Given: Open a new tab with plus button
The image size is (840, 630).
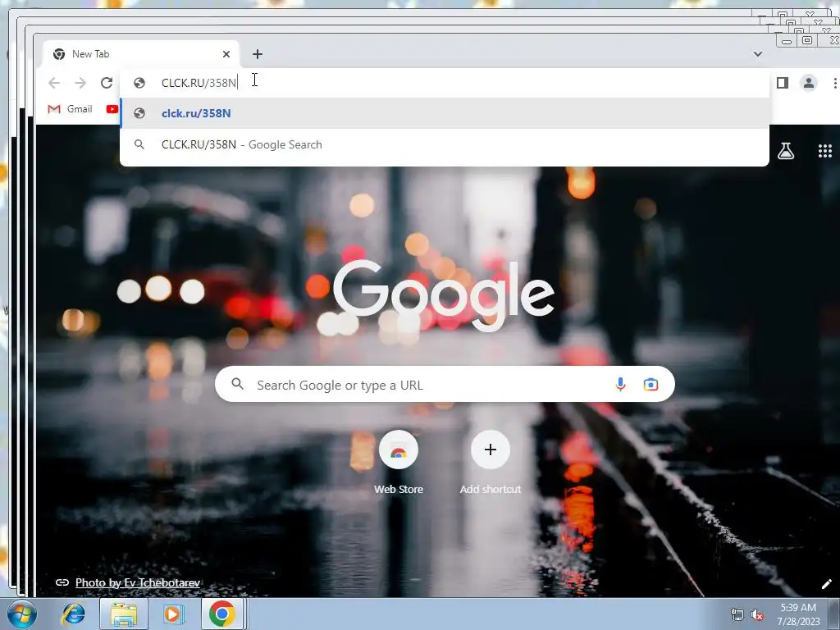Looking at the screenshot, I should [257, 54].
